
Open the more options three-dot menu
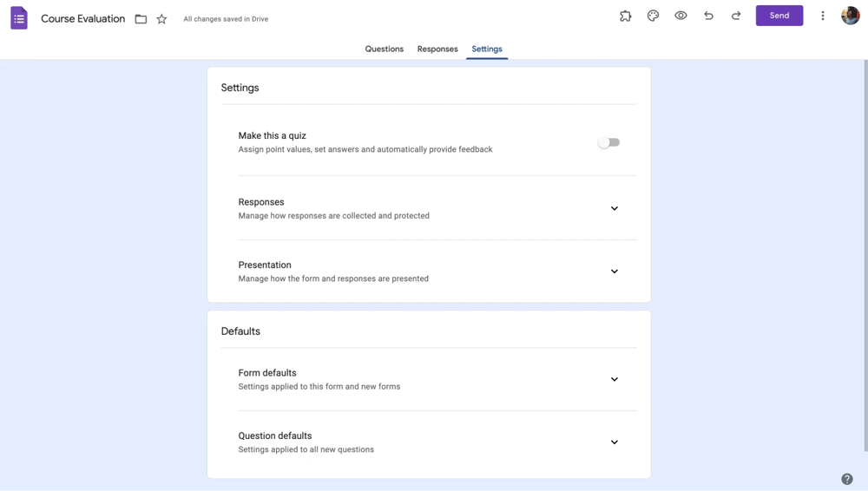(x=823, y=16)
